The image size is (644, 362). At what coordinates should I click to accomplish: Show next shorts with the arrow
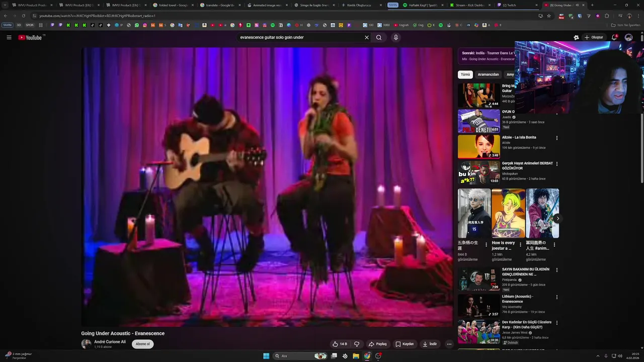(x=557, y=218)
